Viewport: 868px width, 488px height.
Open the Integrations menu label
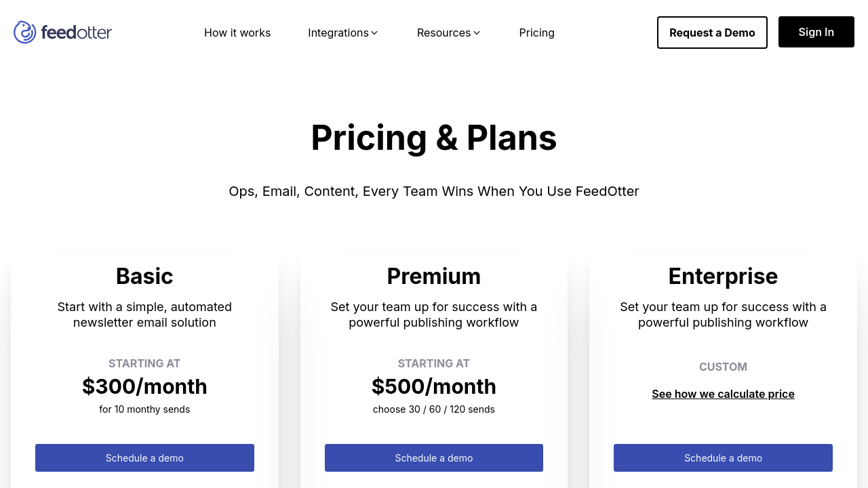[x=338, y=33]
